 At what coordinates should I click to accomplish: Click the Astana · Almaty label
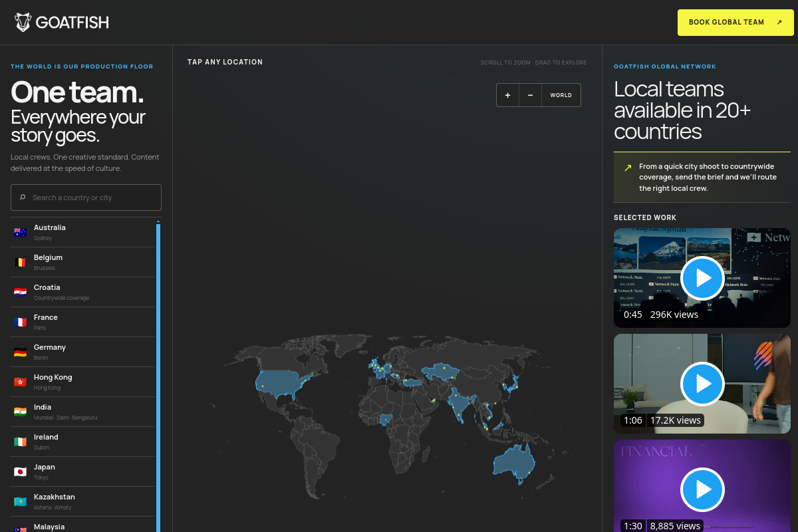53,507
